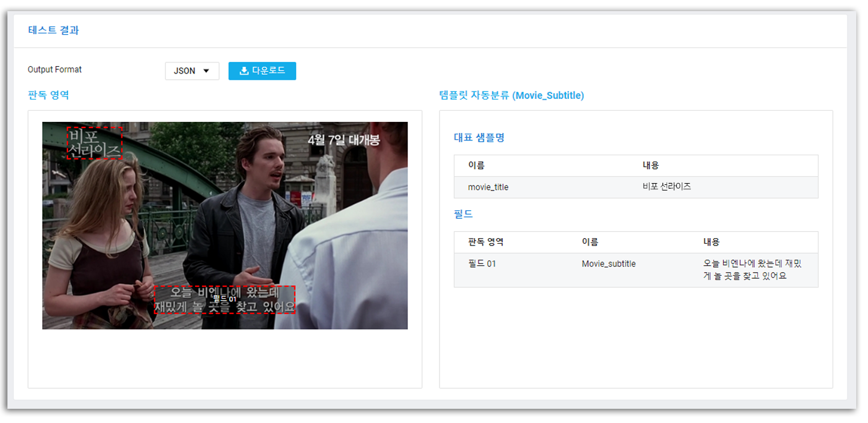Viewport: 868px width, 423px height.
Task: Click 내용 header in the 대표 샘플명 table
Action: (x=650, y=166)
